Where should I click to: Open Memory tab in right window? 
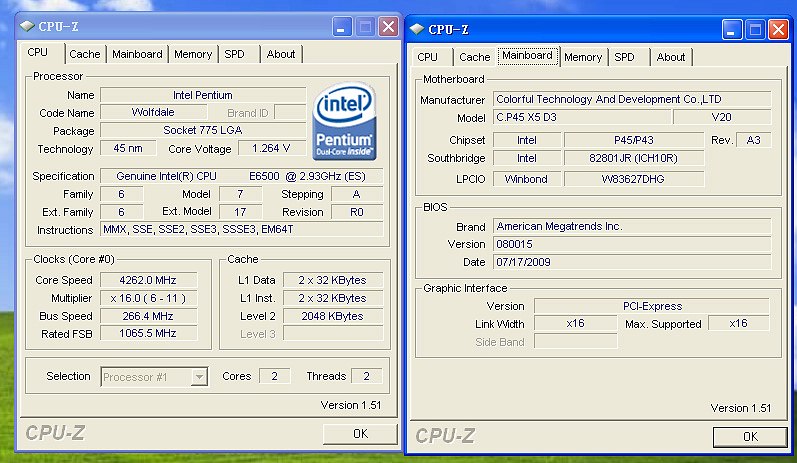[x=583, y=57]
